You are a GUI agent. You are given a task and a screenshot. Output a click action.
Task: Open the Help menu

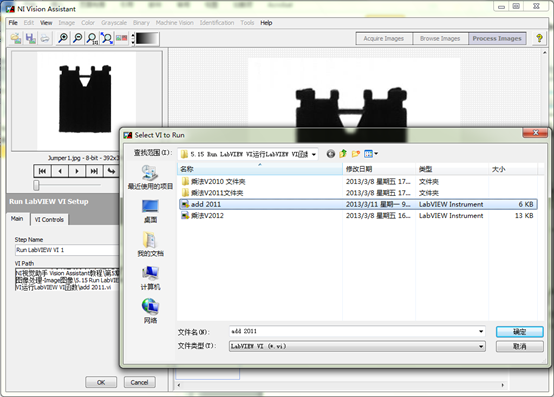click(266, 23)
